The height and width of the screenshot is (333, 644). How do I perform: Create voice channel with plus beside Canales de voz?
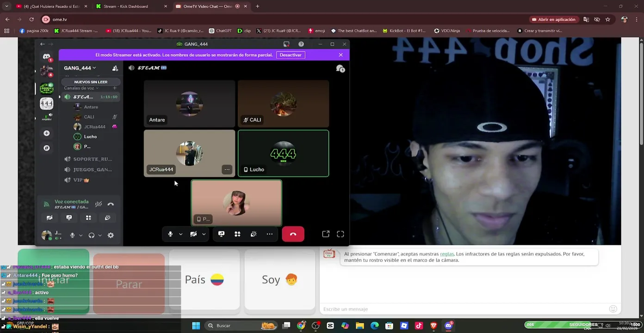pyautogui.click(x=115, y=88)
